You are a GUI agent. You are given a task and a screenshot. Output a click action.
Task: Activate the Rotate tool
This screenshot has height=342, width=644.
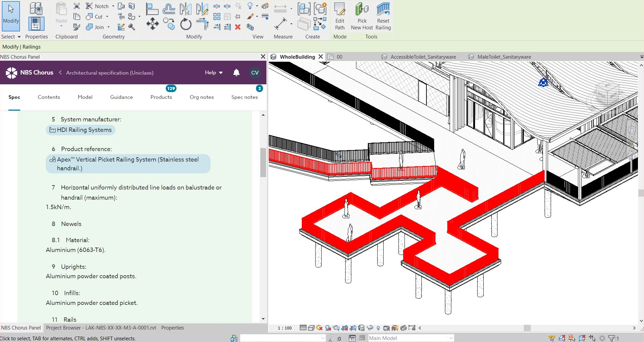point(186,24)
